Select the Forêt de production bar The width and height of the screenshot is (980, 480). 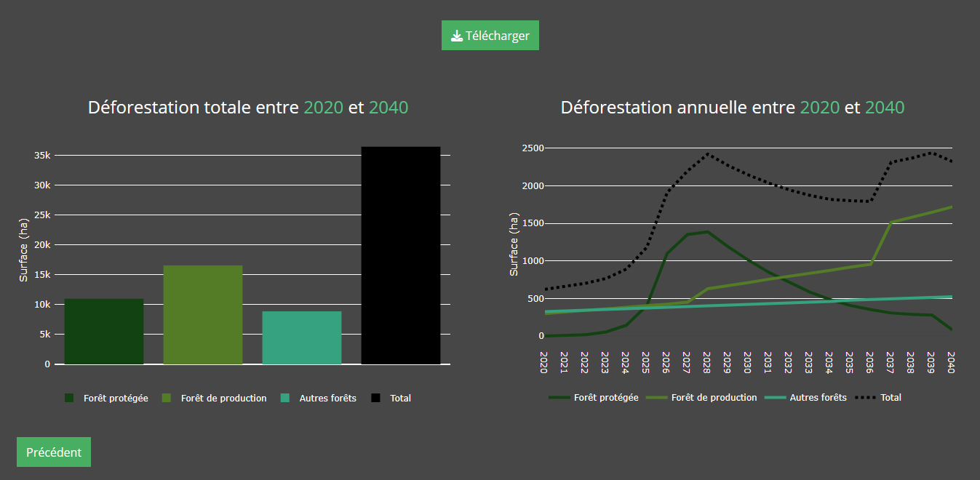pyautogui.click(x=203, y=315)
